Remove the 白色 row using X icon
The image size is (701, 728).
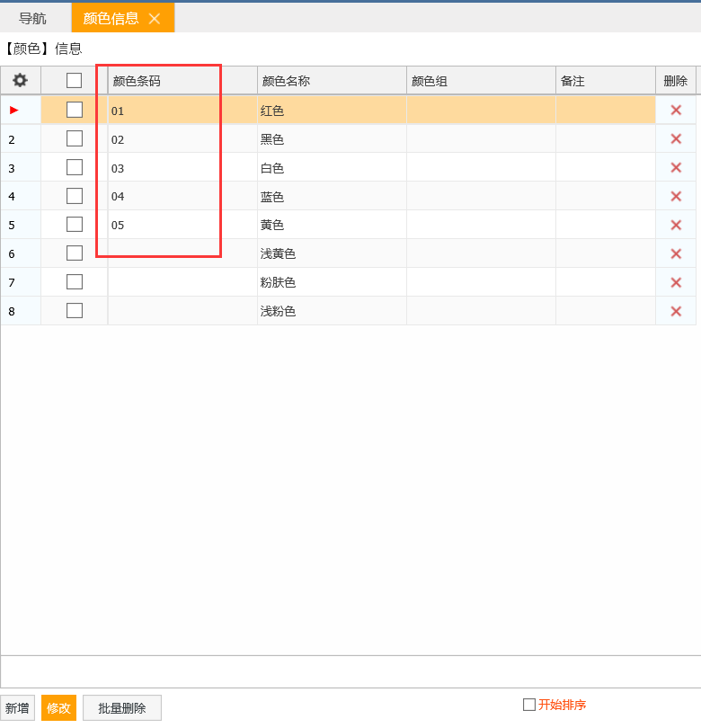(676, 167)
